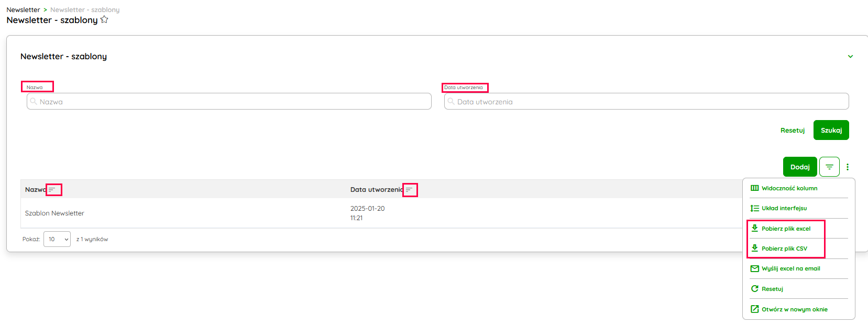Click sort icon in Data utworzenia column header

pos(409,190)
